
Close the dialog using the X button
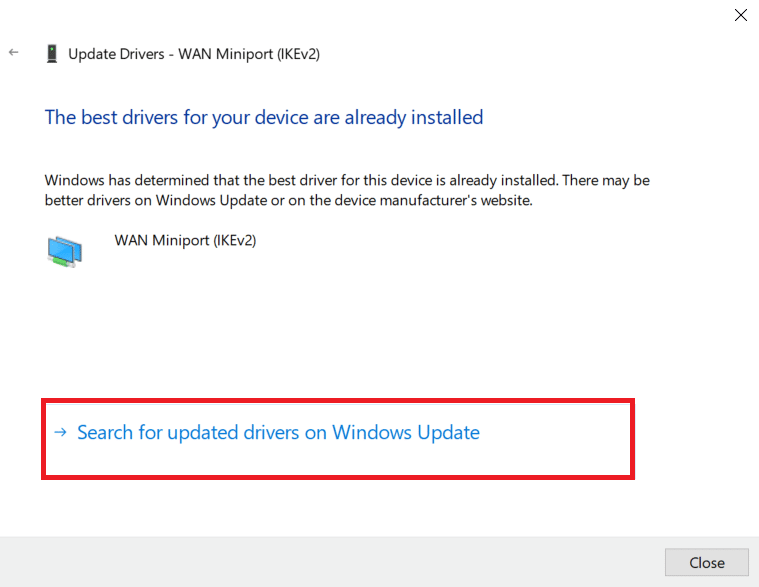pos(741,15)
